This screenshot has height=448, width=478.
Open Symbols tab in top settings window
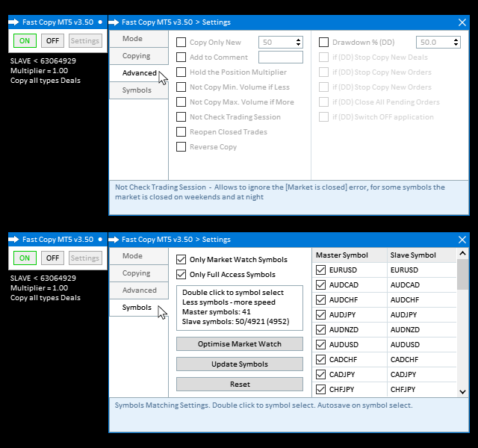coord(139,90)
